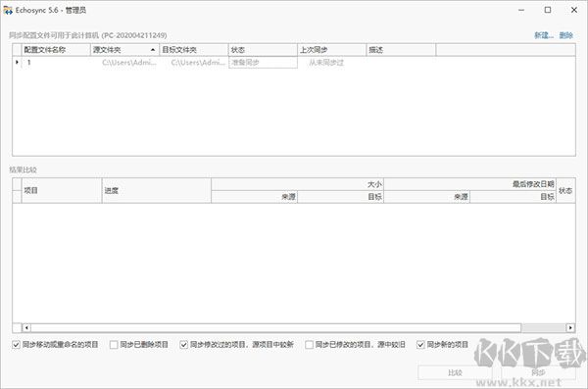
Task: Click the 大小 group header
Action: click(x=297, y=184)
